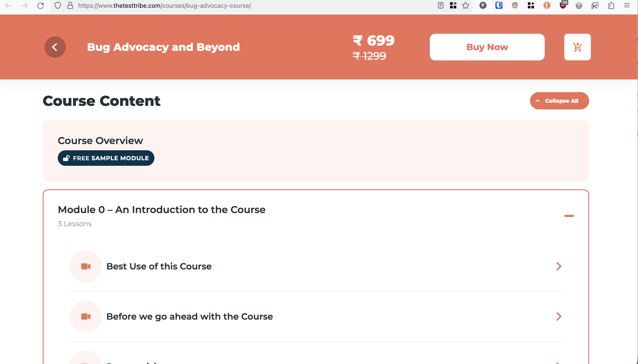This screenshot has height=364, width=638.
Task: Open the Bitwarden shield extension icon
Action: click(499, 6)
